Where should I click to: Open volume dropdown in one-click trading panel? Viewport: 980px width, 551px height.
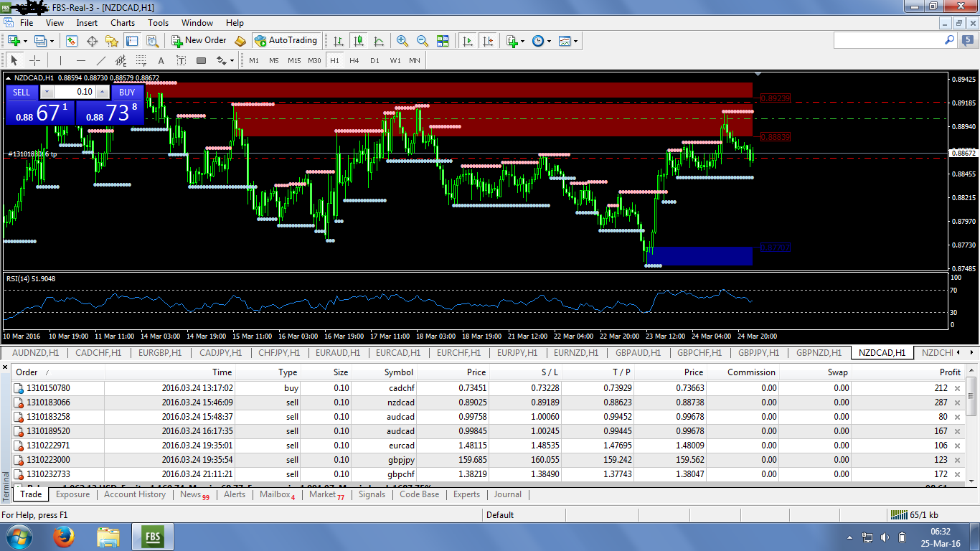(x=47, y=92)
